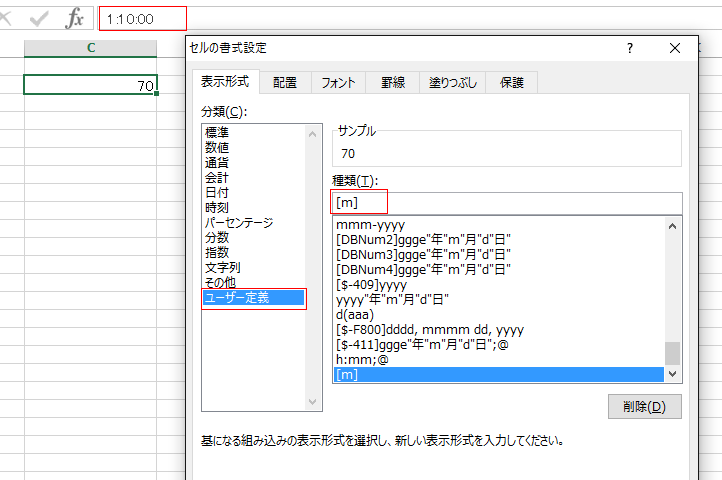Open the 保護 tab
This screenshot has height=480, width=722.
pos(512,83)
